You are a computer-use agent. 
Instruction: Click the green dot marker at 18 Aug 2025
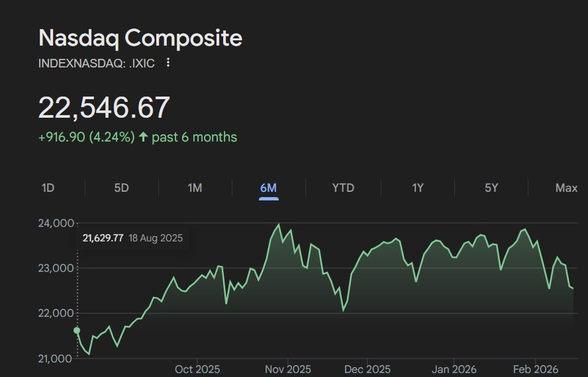point(77,330)
